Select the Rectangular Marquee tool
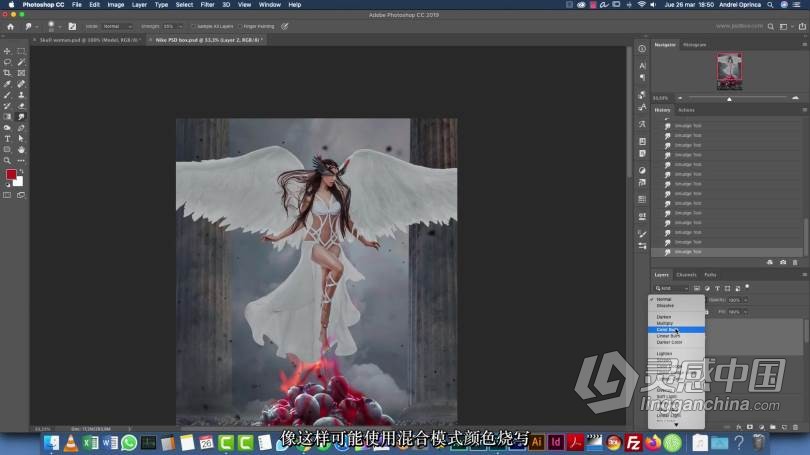Screen dimensions: 810x455 (21, 51)
